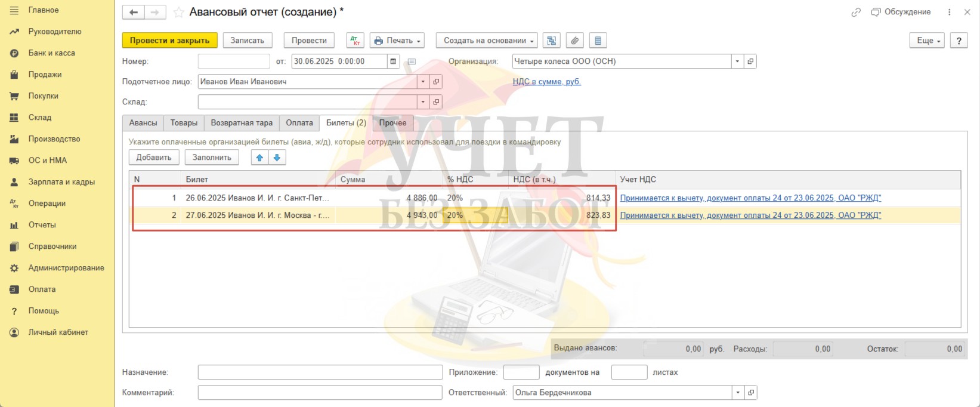
Task: Expand the Еще menu button
Action: point(927,41)
